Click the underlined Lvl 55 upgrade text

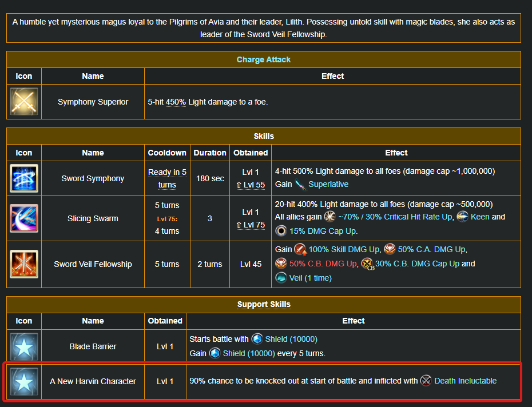(x=251, y=185)
